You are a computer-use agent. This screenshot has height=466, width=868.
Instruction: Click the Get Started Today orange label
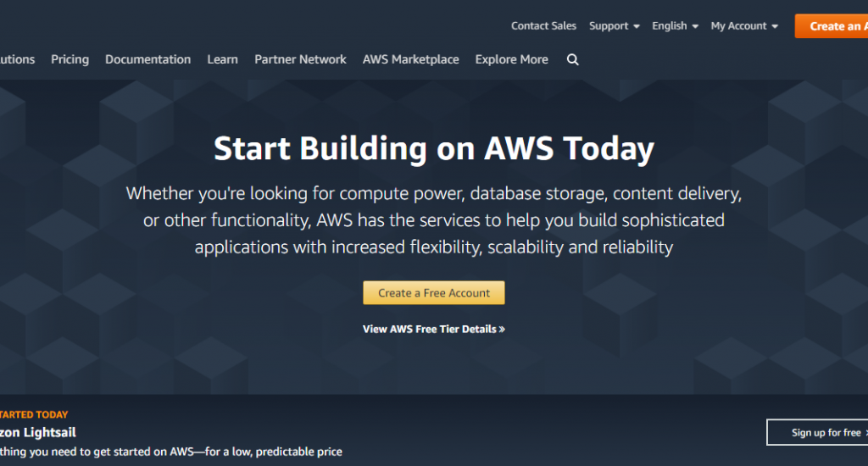coord(34,414)
